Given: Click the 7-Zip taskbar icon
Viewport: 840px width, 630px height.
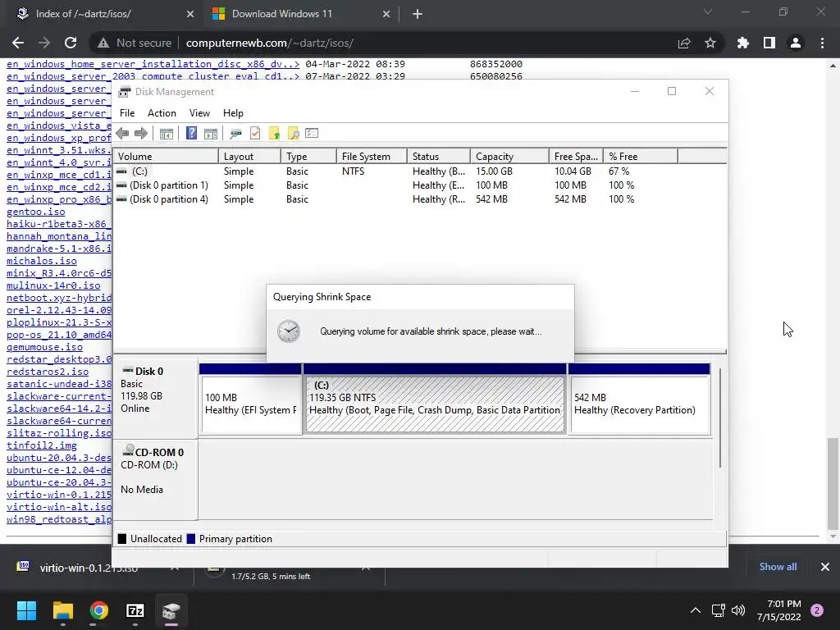Looking at the screenshot, I should pos(135,610).
